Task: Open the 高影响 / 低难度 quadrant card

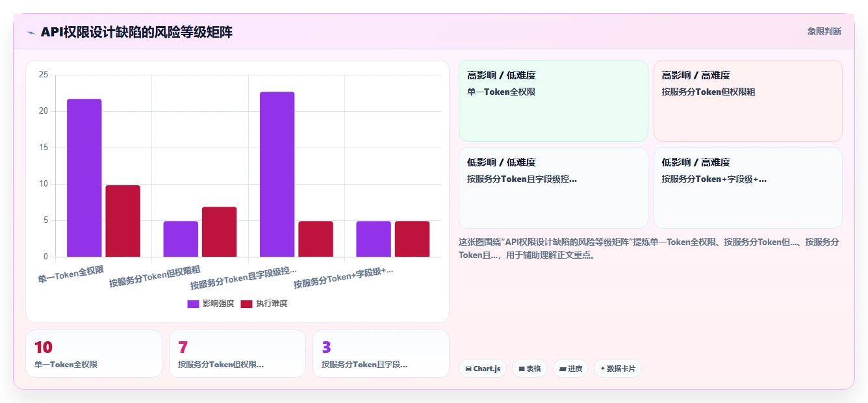Action: pos(554,101)
